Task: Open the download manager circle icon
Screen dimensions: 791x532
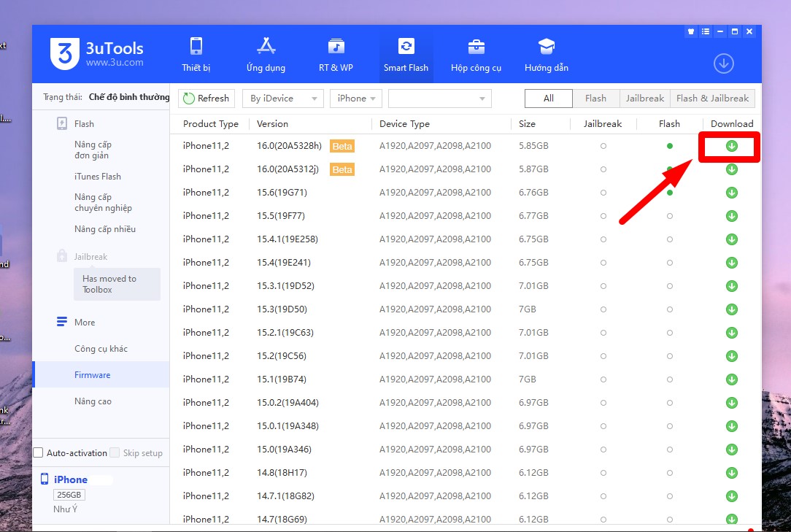Action: [x=723, y=63]
